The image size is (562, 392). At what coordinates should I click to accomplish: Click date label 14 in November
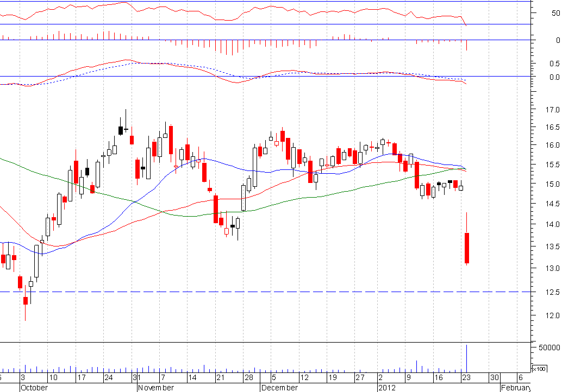coord(192,377)
